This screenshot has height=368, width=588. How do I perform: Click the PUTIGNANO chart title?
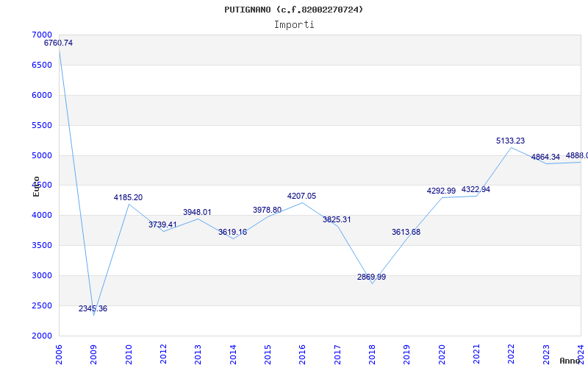294,10
